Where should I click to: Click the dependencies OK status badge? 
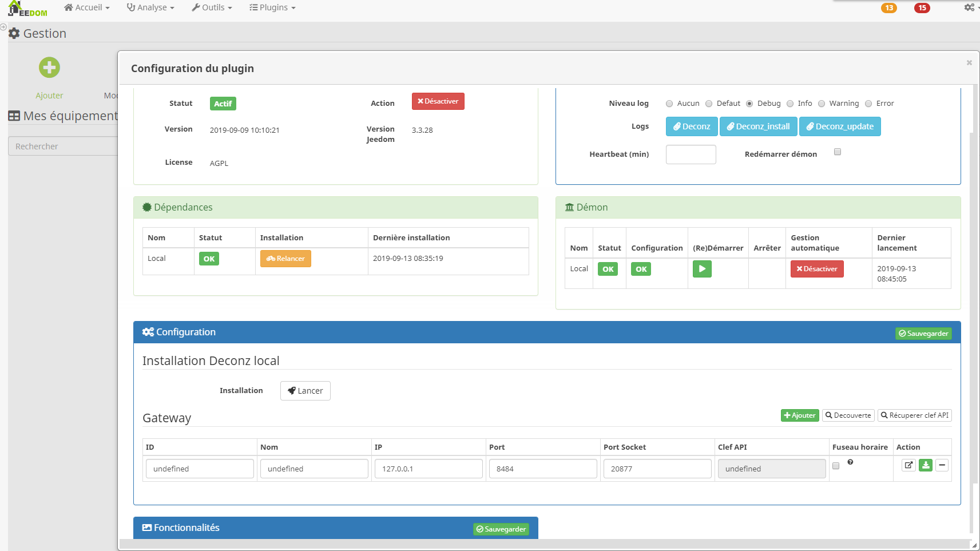(x=209, y=259)
